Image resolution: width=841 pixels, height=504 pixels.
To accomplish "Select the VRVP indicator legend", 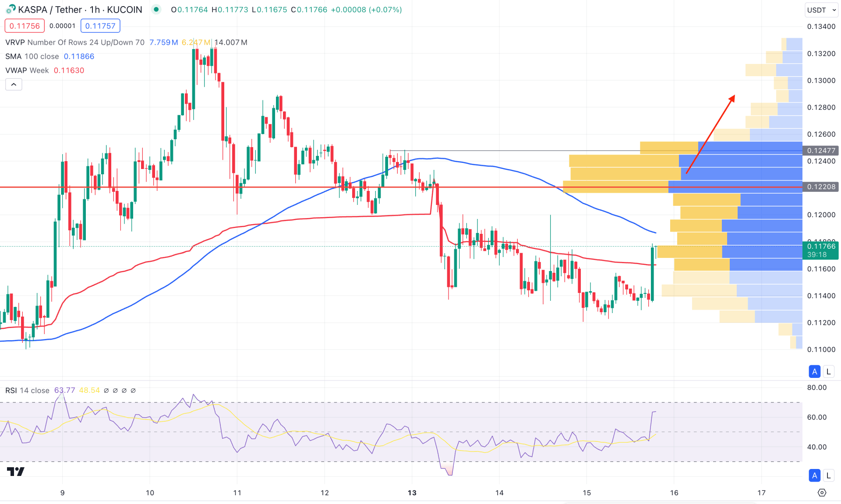I will tap(74, 42).
